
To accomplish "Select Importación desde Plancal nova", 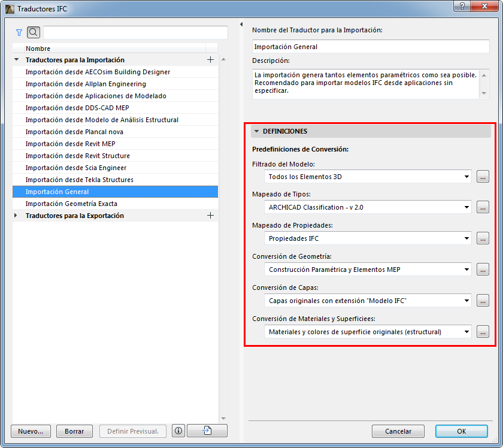I will (x=115, y=132).
